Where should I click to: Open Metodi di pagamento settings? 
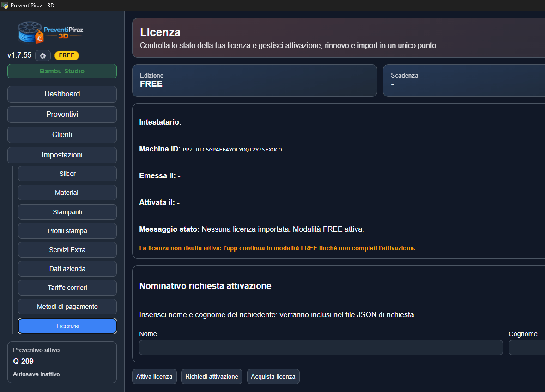click(67, 307)
